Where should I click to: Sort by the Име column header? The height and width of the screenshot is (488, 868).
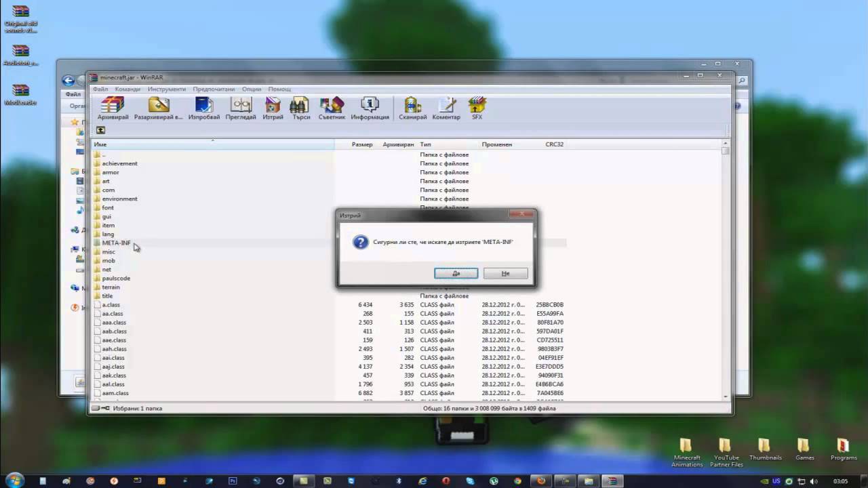213,144
